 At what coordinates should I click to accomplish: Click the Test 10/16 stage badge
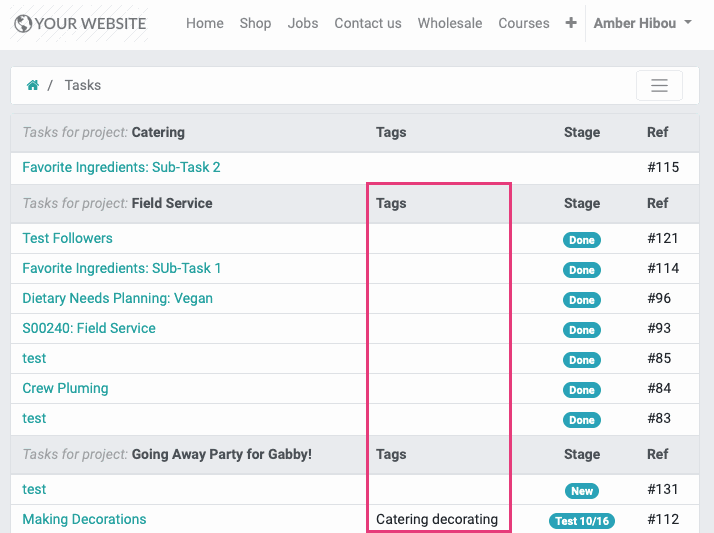(581, 521)
